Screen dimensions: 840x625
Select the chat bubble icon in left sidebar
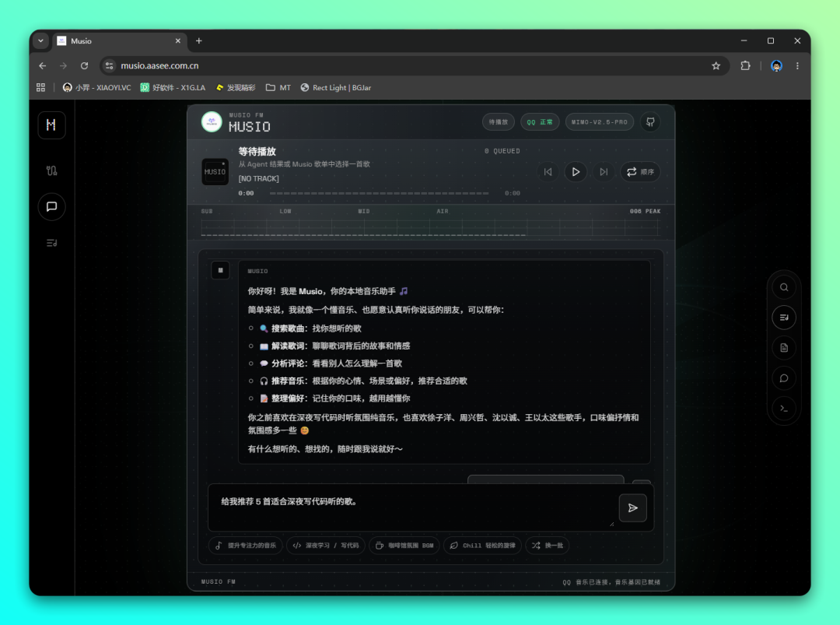pos(51,206)
